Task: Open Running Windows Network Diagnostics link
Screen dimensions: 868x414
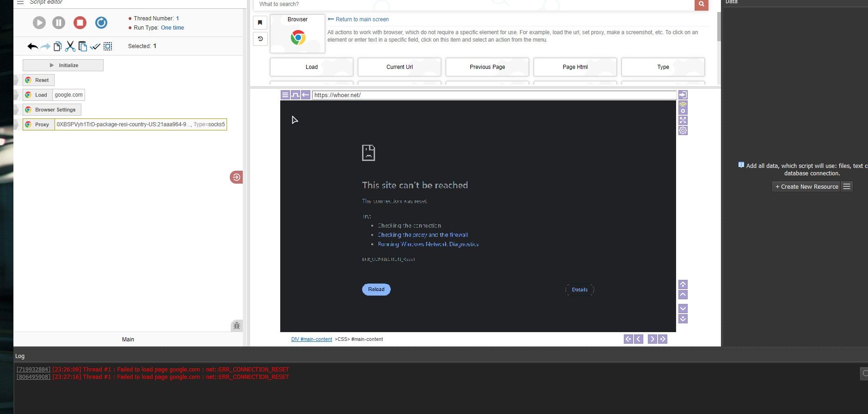Action: (428, 244)
